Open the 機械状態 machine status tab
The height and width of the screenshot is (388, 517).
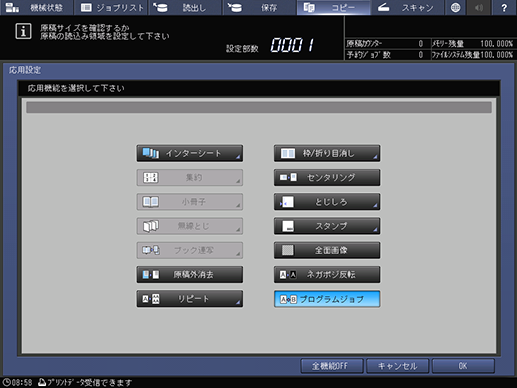pos(36,7)
